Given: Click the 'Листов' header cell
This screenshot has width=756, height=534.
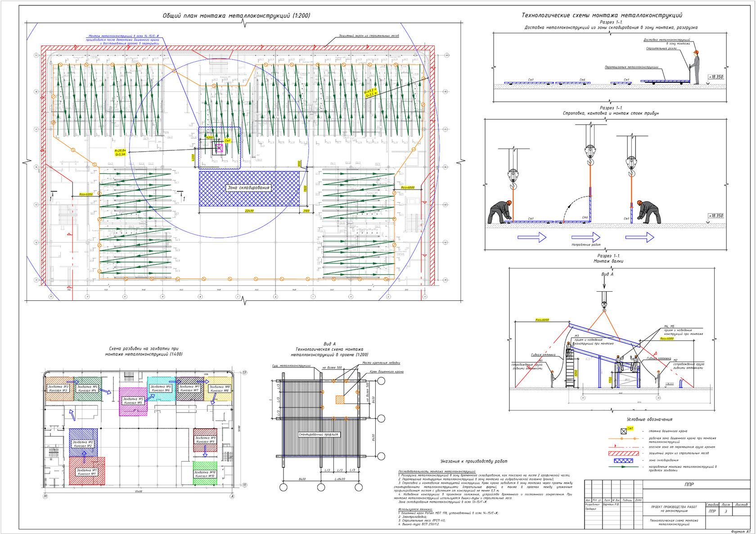Looking at the screenshot, I should (741, 505).
